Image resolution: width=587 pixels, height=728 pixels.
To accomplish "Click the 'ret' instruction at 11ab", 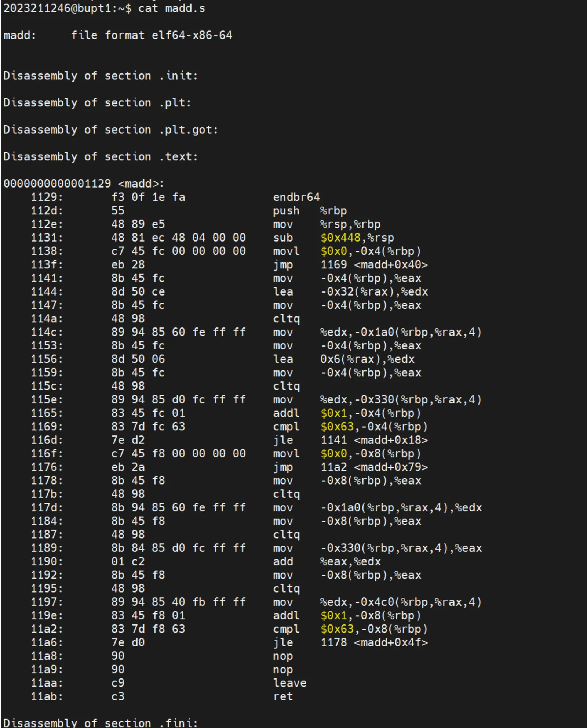I will (x=283, y=696).
